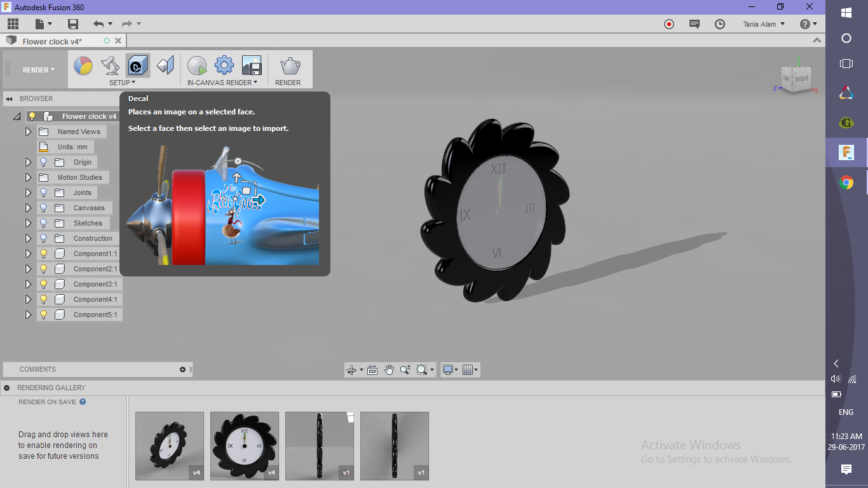The width and height of the screenshot is (868, 488).
Task: Expand the Named Views folder
Action: click(28, 132)
